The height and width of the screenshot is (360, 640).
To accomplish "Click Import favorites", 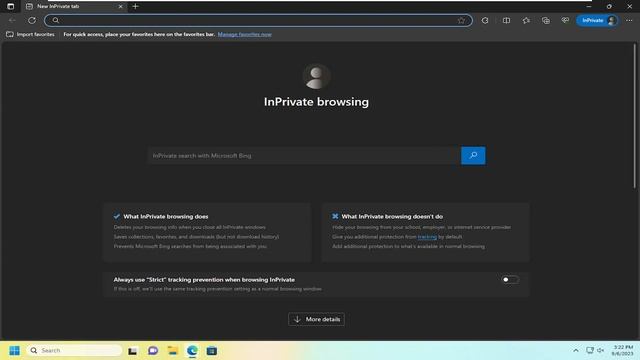I will tap(30, 34).
